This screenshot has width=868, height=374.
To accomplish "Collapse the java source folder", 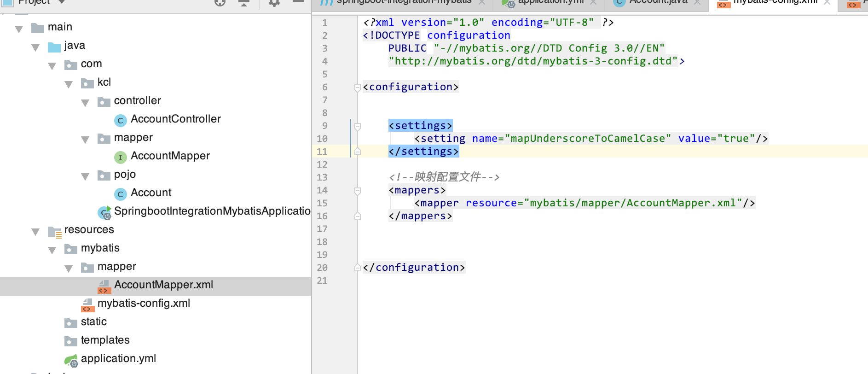I will coord(35,47).
